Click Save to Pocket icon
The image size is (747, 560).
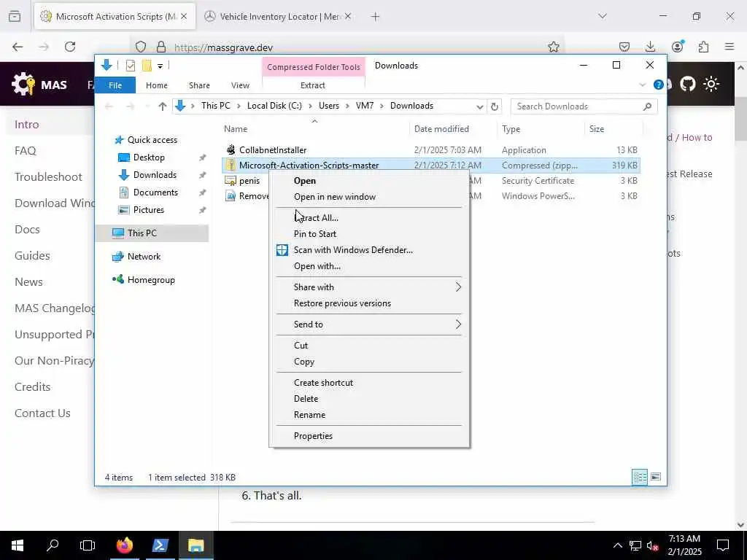[x=624, y=47]
